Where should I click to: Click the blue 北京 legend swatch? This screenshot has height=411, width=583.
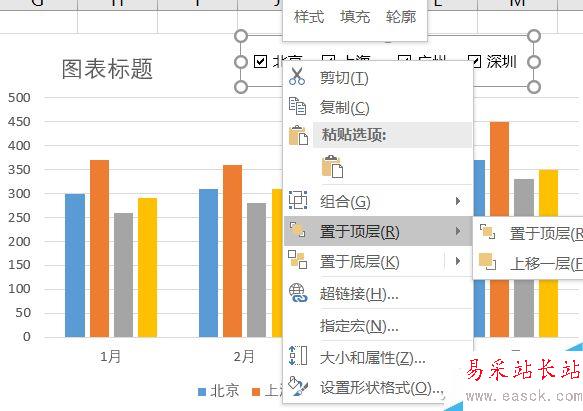[x=202, y=392]
